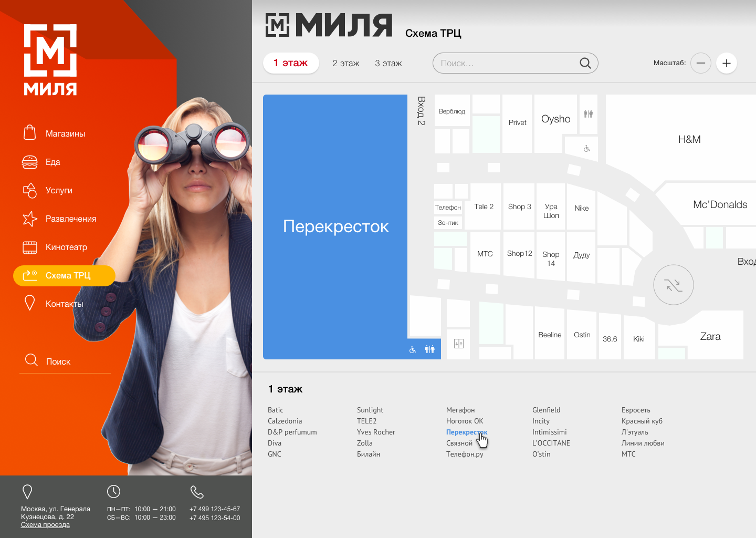The width and height of the screenshot is (756, 538).
Task: Open Евросеть in the store list
Action: pos(636,410)
